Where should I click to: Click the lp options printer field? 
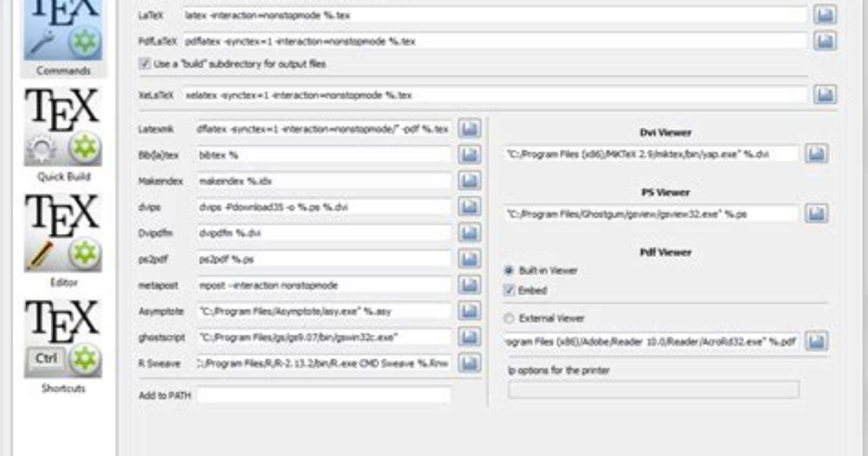[x=654, y=389]
